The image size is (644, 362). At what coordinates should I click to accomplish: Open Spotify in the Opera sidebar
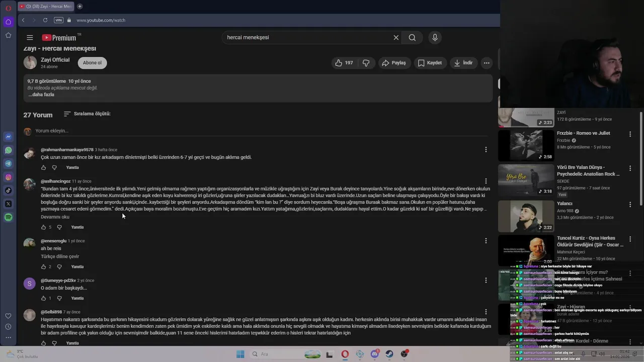click(x=8, y=217)
